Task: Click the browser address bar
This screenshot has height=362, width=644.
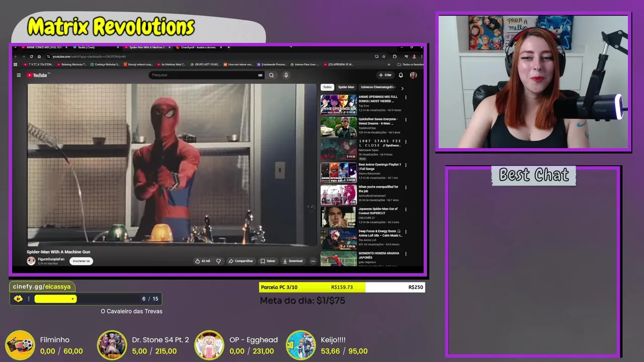Action: 211,56
